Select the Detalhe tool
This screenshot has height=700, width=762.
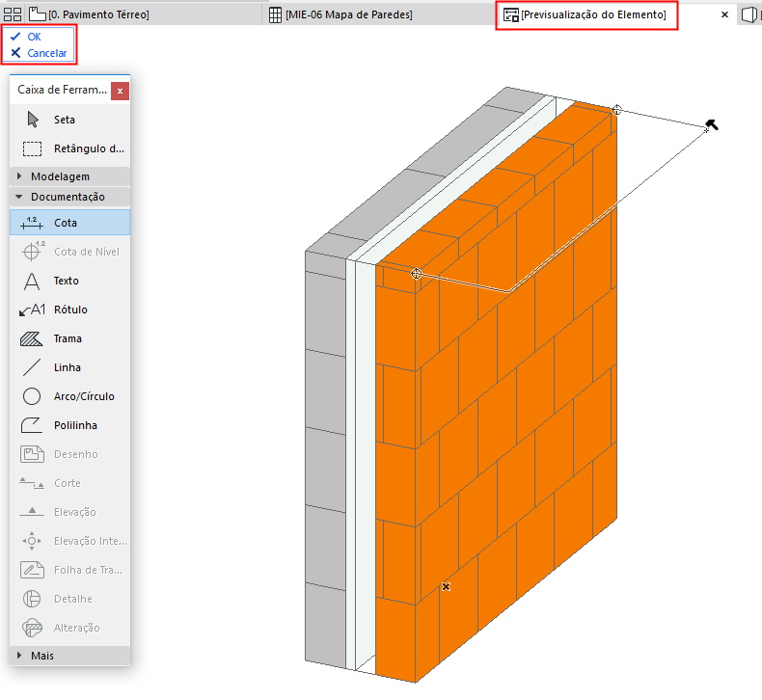(69, 599)
